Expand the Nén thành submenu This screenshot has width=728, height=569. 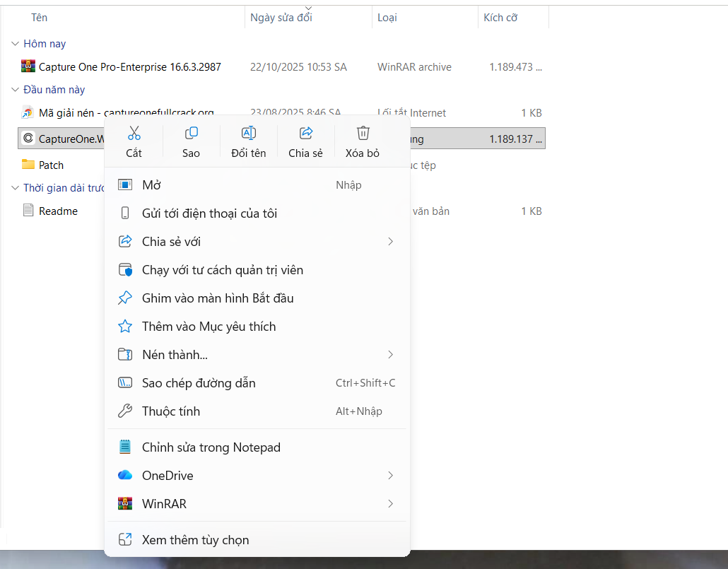click(175, 355)
